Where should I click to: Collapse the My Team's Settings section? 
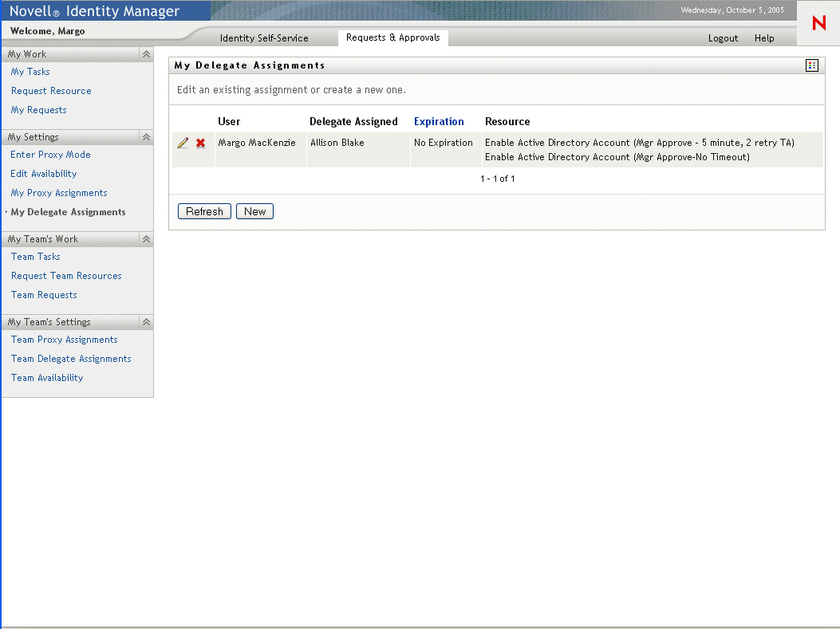[x=146, y=322]
